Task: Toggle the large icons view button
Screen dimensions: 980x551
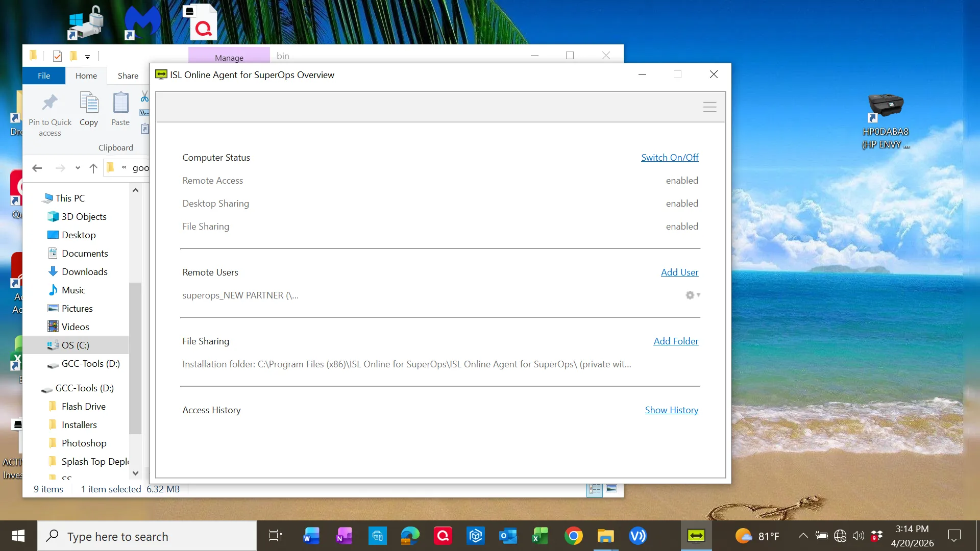Action: click(x=611, y=489)
